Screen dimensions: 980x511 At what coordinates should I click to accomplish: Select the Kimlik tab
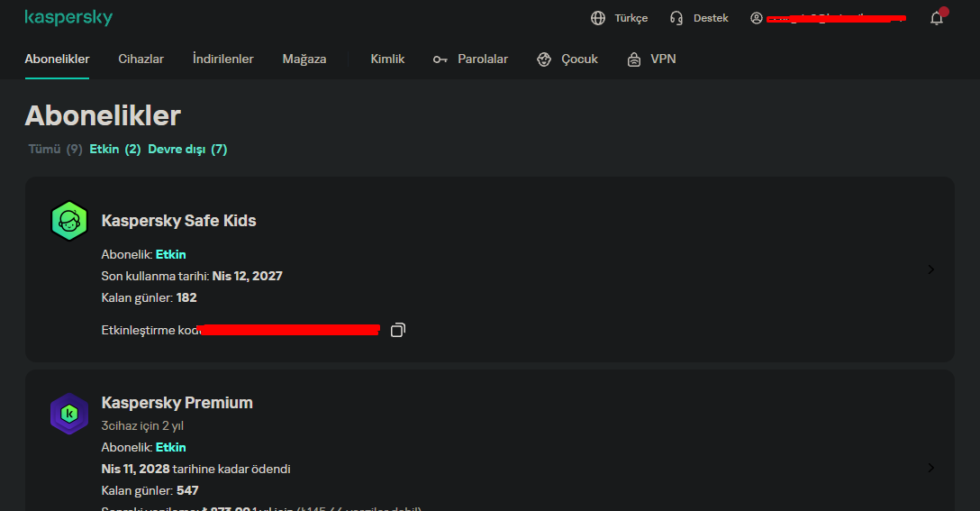pyautogui.click(x=387, y=59)
